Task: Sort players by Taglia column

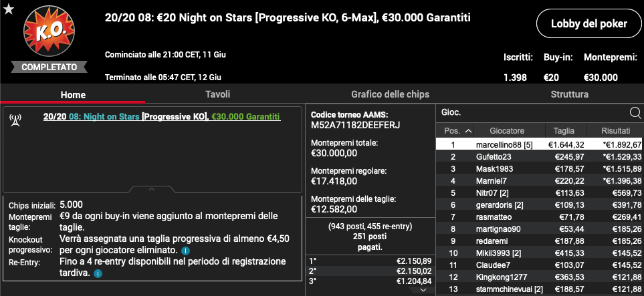Action: (x=564, y=131)
